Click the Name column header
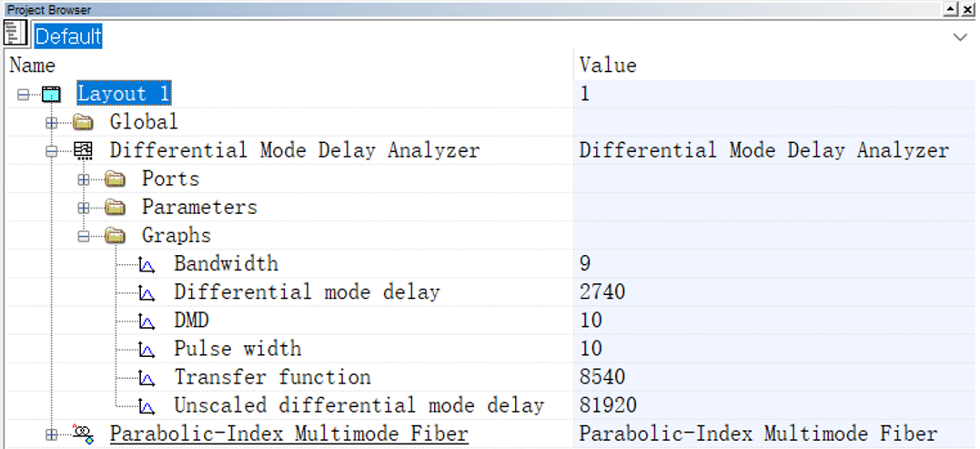Viewport: 980px width, 449px height. 33,66
